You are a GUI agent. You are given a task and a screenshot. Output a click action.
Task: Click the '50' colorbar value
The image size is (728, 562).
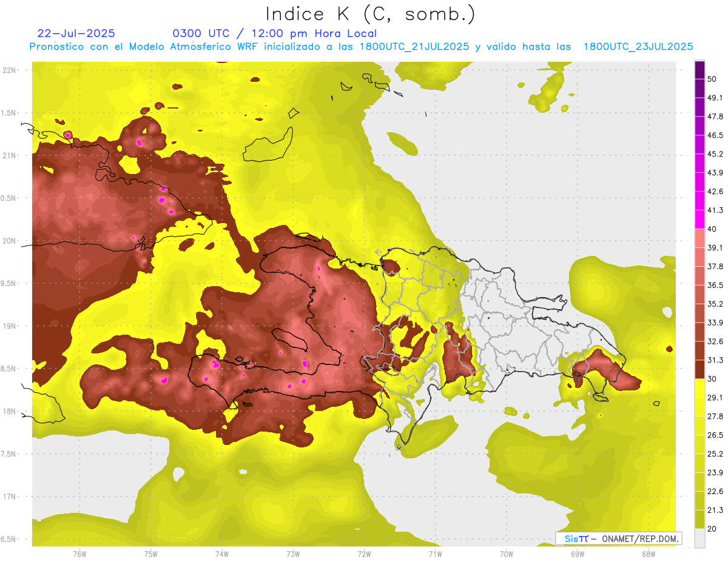click(713, 79)
